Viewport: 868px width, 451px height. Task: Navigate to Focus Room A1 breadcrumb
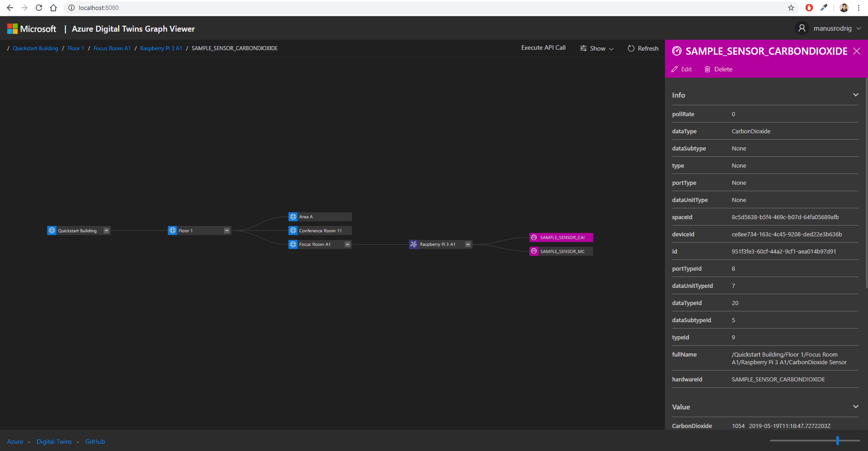click(112, 48)
